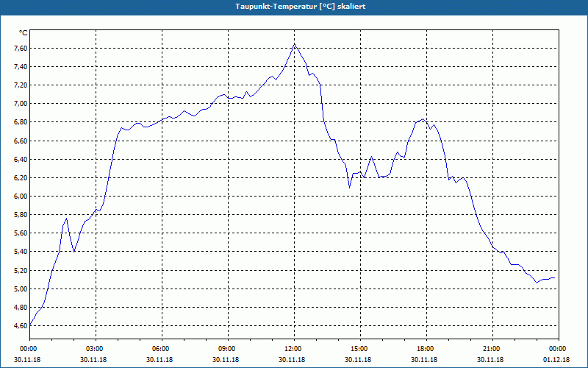Click the 6,00 y-axis label
The width and height of the screenshot is (588, 368).
click(21, 197)
